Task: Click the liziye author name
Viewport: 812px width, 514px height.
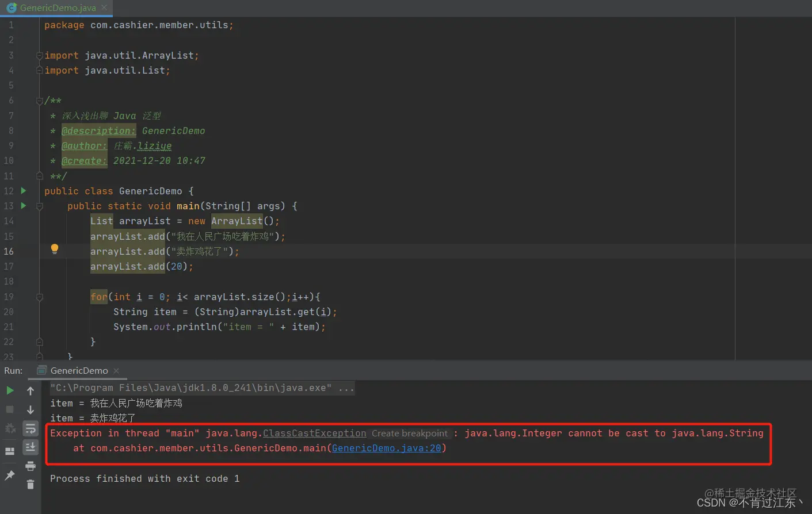Action: tap(154, 146)
